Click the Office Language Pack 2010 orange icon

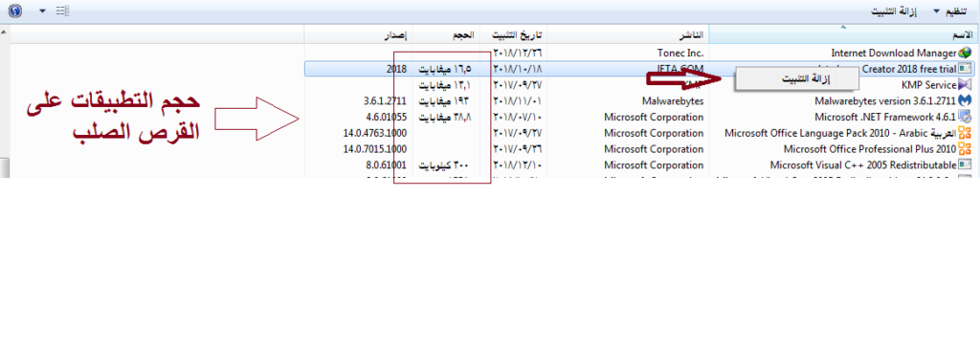965,133
